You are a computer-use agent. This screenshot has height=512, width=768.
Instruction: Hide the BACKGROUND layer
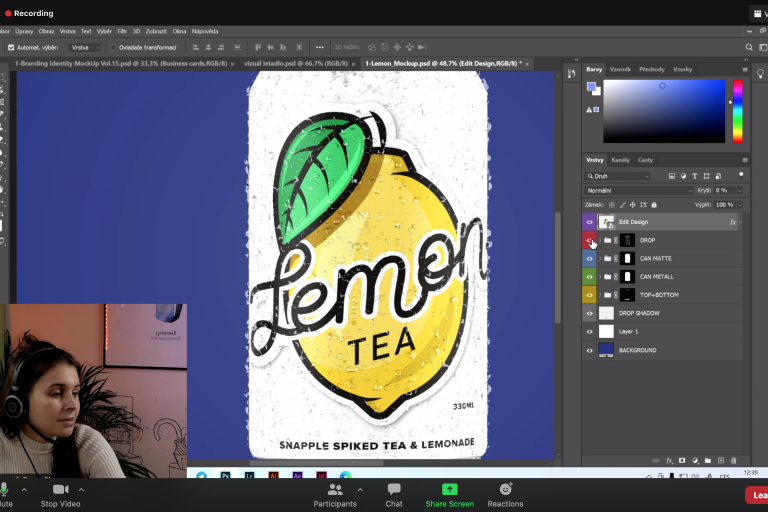point(589,351)
